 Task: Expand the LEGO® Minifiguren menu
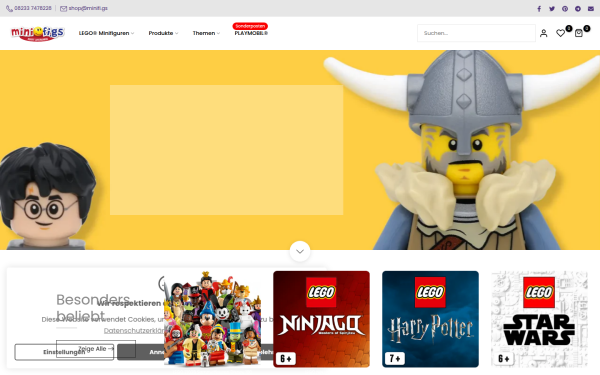(x=106, y=33)
